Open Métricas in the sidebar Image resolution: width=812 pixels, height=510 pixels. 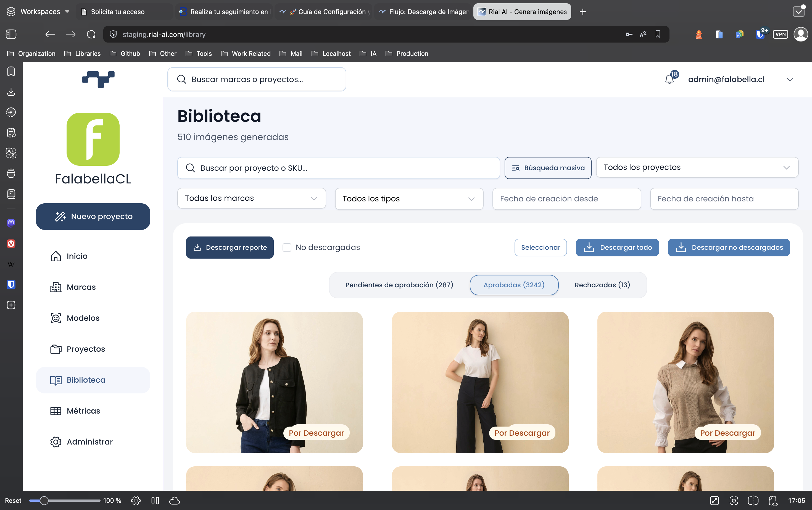93,411
